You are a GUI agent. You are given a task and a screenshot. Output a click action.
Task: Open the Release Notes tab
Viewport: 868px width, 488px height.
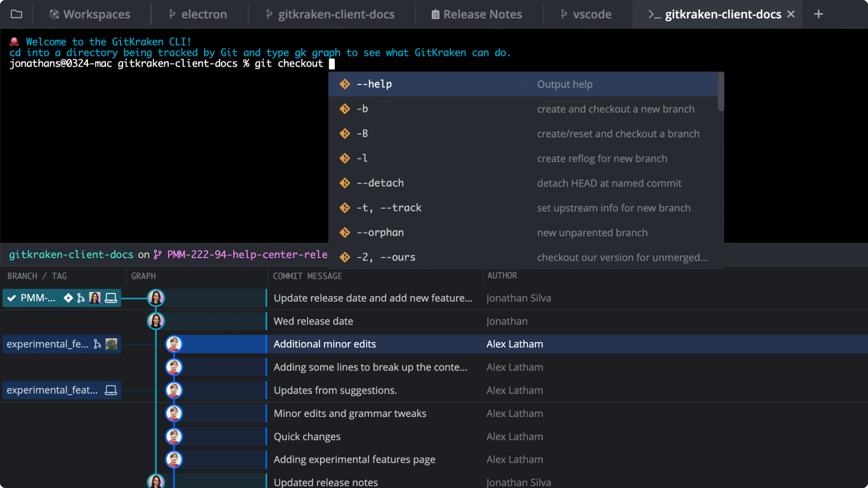click(477, 14)
